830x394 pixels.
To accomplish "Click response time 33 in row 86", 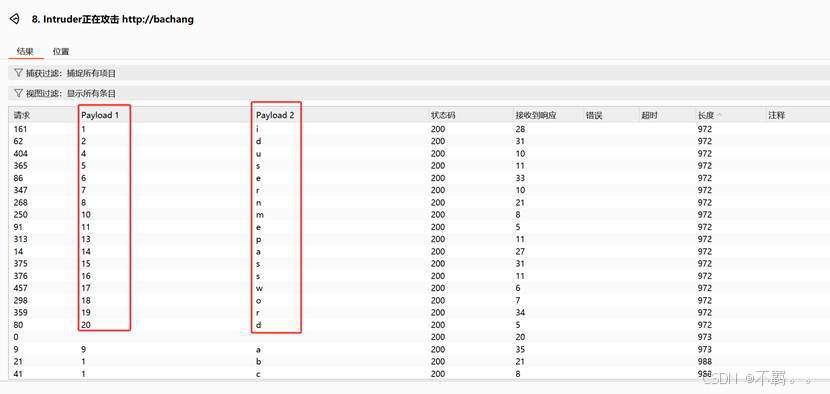I will (520, 178).
